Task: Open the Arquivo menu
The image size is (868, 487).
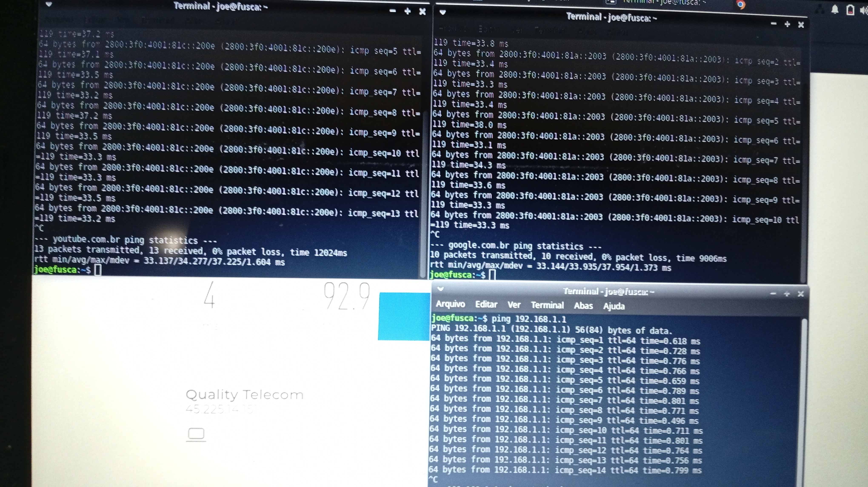Action: point(450,304)
